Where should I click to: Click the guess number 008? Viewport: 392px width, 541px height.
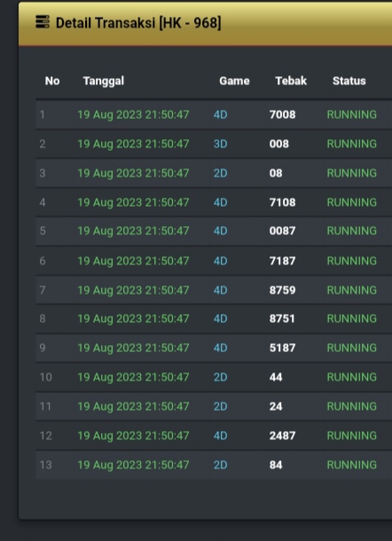pyautogui.click(x=278, y=144)
